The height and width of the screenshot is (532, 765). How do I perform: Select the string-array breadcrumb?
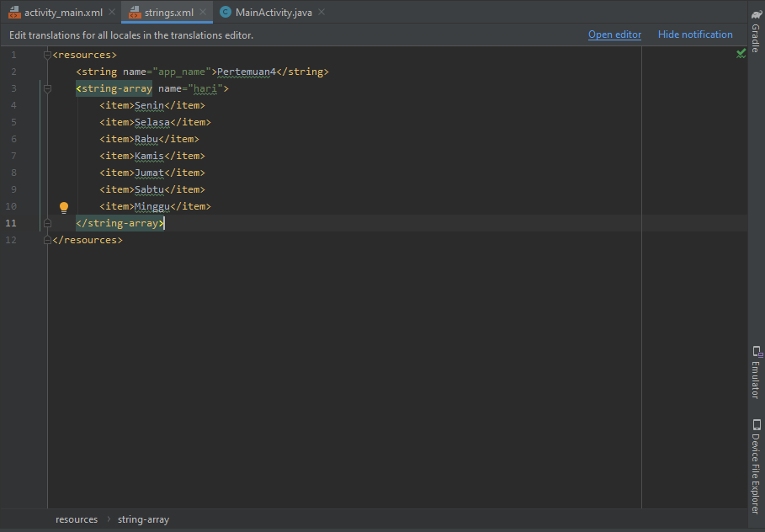point(143,519)
